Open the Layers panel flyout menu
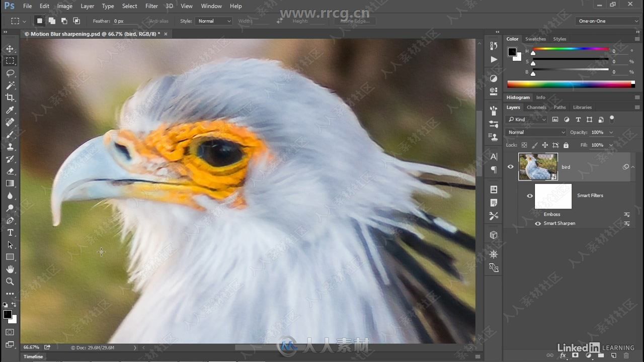 tap(637, 108)
